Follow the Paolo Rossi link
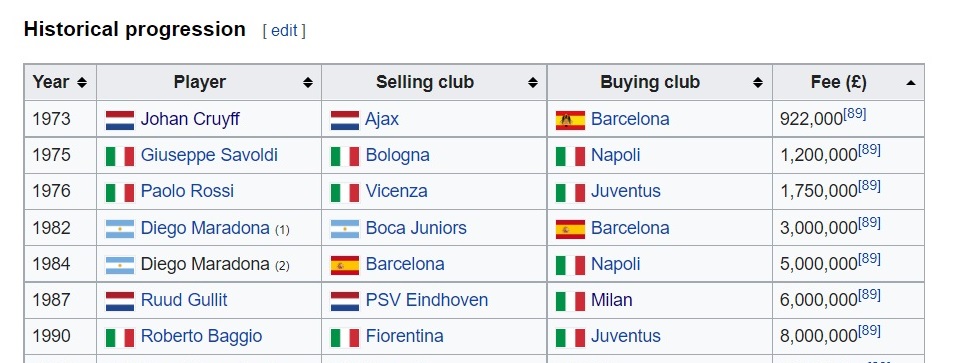Viewport: 956px width, 363px height. tap(187, 191)
